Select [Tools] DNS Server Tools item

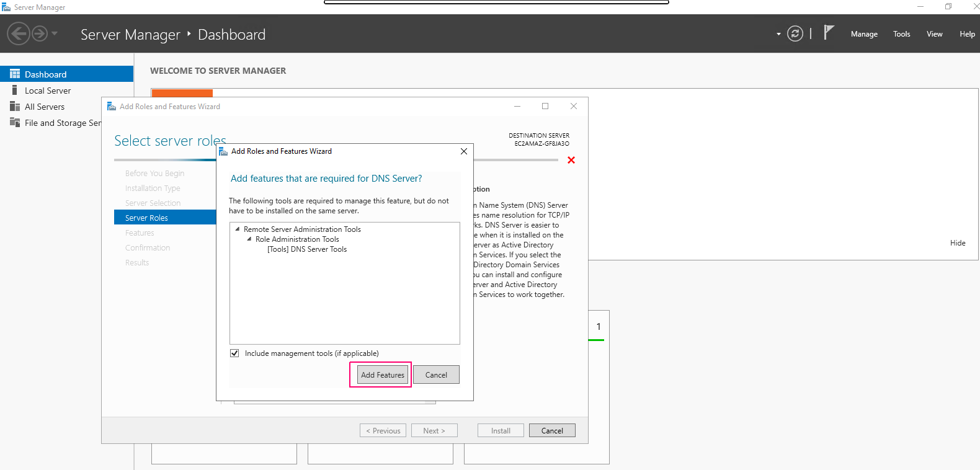[x=307, y=249]
